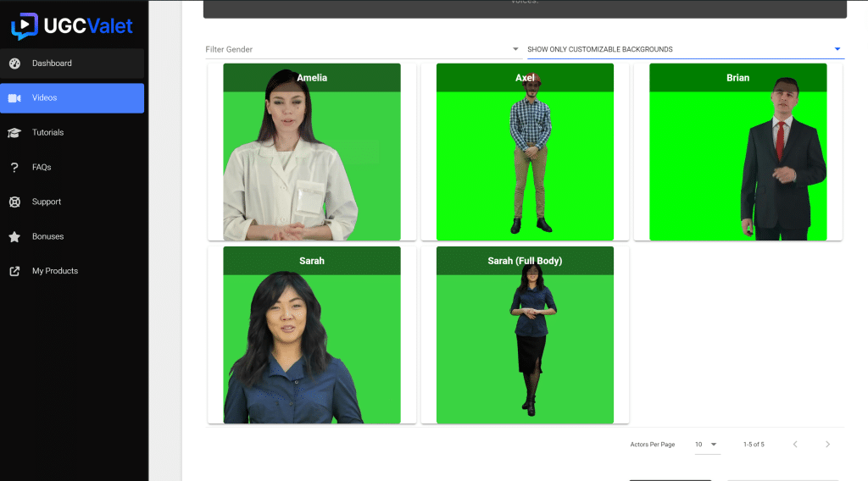868x481 pixels.
Task: Click the Support lifebuoy icon
Action: pyautogui.click(x=15, y=202)
